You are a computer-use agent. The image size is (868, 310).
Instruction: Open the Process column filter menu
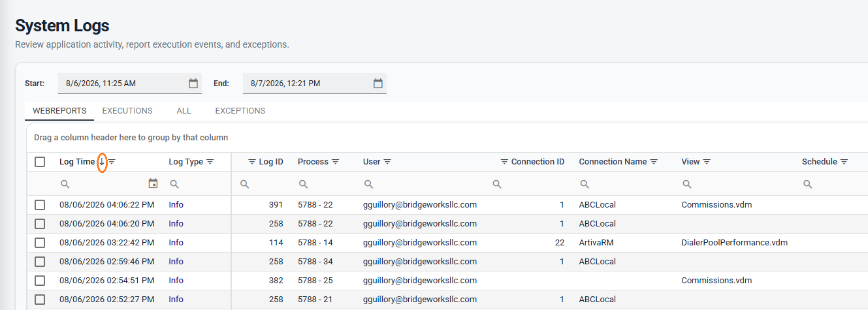pyautogui.click(x=336, y=162)
